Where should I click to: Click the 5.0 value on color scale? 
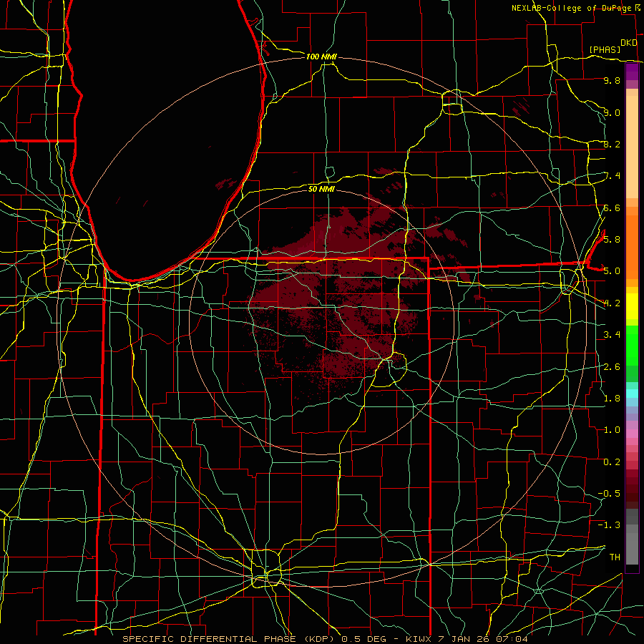coord(612,271)
